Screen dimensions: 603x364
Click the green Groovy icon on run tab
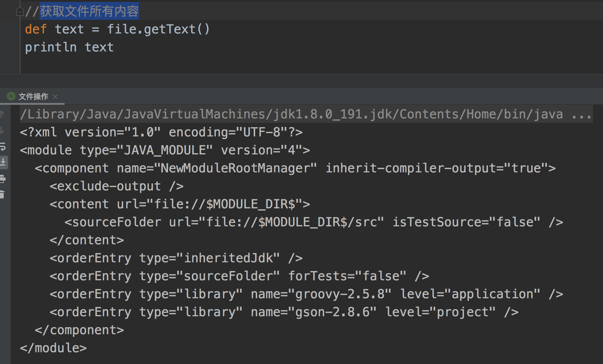click(x=11, y=96)
